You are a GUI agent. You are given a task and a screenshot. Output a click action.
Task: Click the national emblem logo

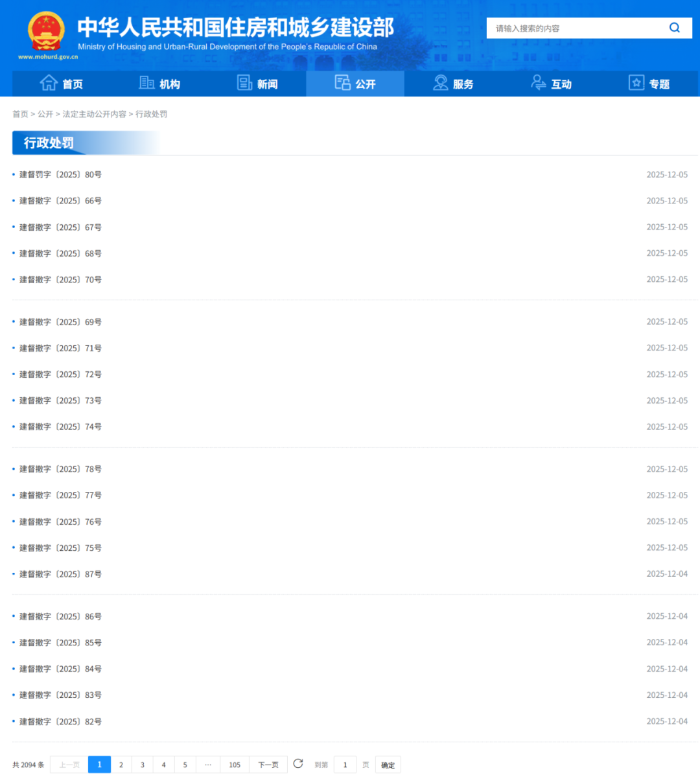pos(46,31)
